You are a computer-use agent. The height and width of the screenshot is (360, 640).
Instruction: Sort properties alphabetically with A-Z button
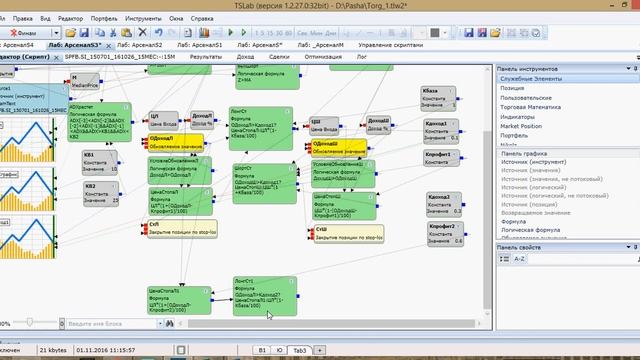point(519,259)
